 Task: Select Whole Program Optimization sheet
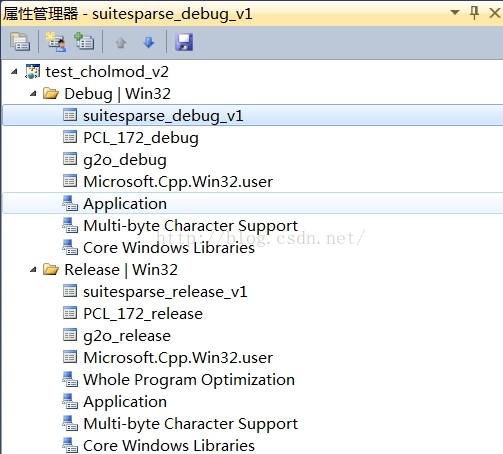tap(189, 380)
